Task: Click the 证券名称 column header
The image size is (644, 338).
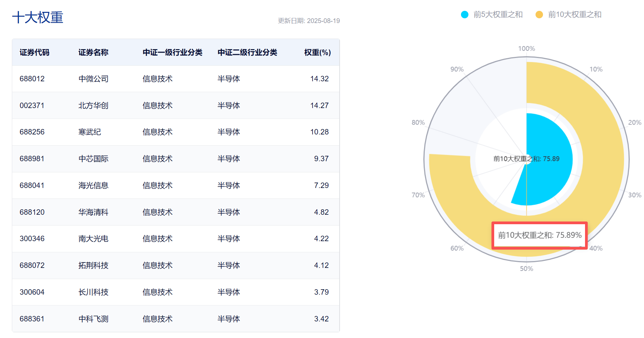Action: (x=94, y=52)
